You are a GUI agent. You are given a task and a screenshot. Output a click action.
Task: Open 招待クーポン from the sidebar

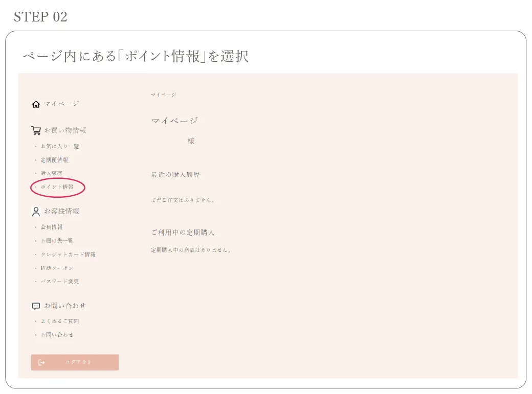pyautogui.click(x=56, y=268)
